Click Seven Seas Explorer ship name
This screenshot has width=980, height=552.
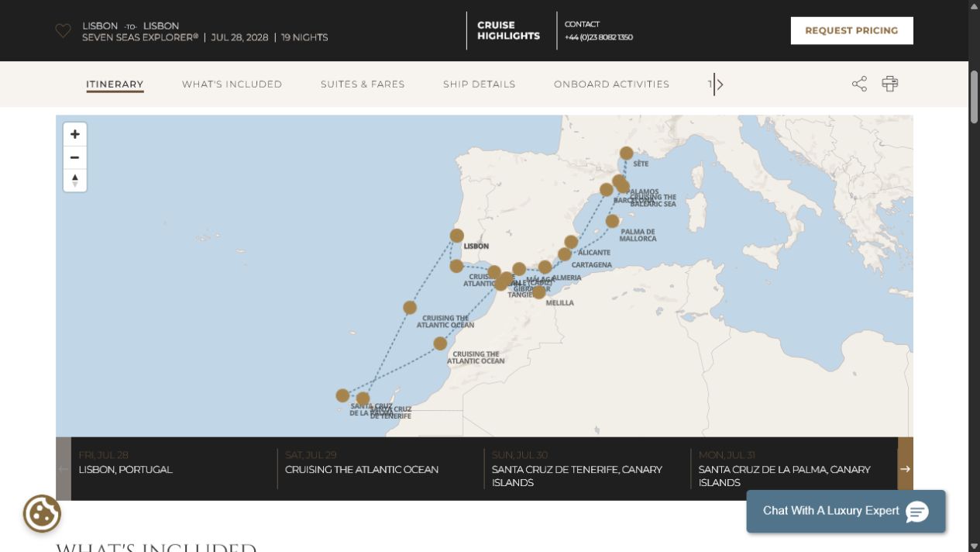[x=140, y=37]
